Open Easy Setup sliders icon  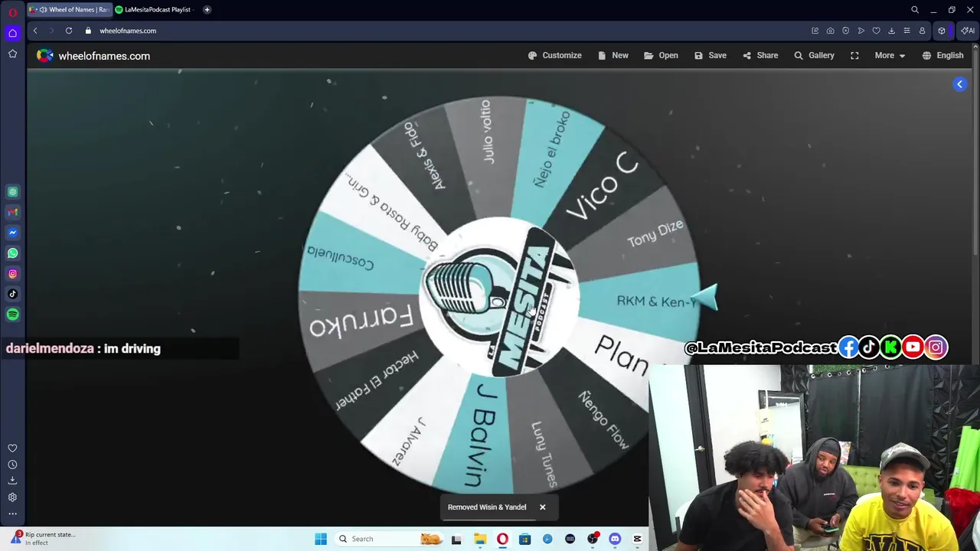[x=906, y=31]
